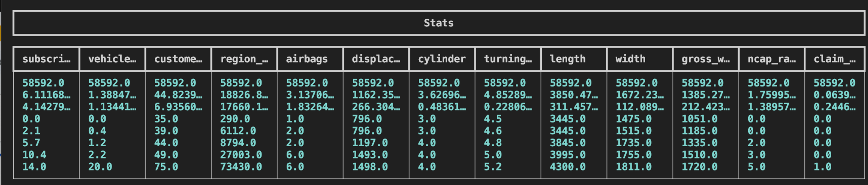
Task: Click the 3850.47… value
Action: pos(574,95)
